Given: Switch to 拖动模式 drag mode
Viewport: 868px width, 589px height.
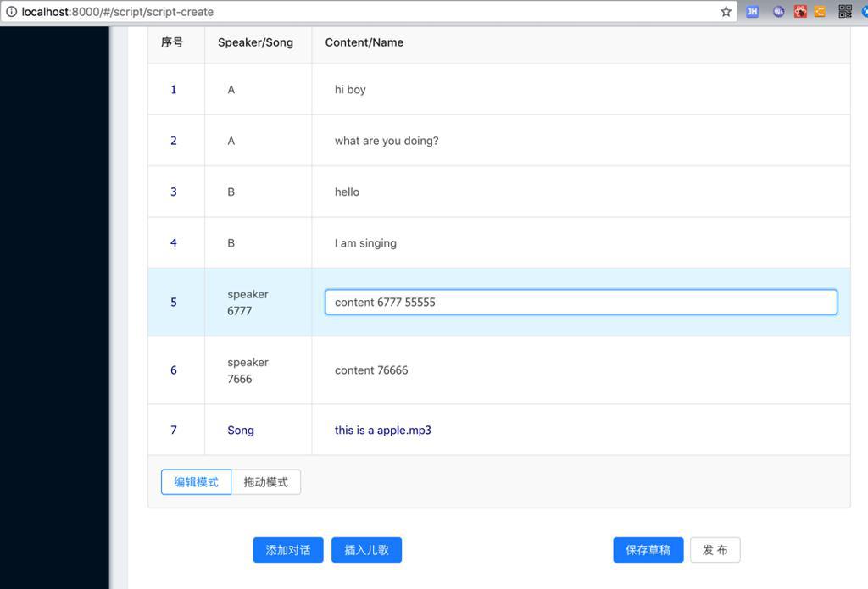Looking at the screenshot, I should coord(265,482).
